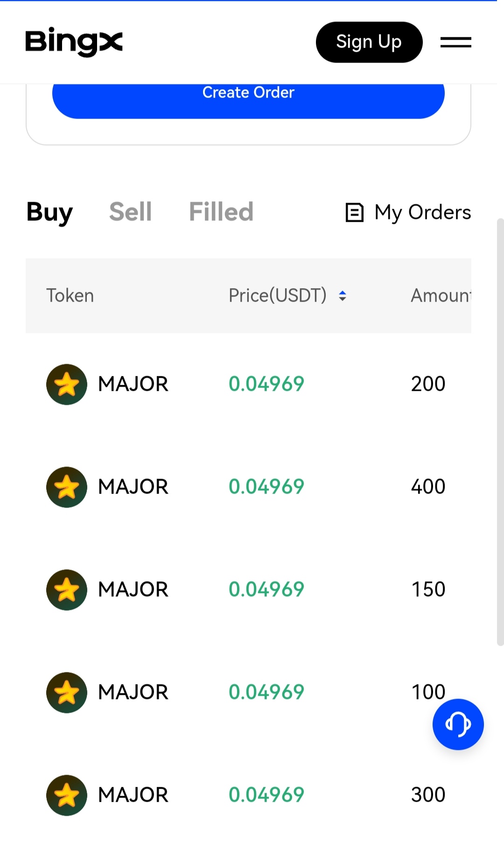
Task: Click the second MAJOR token star icon
Action: [x=67, y=487]
